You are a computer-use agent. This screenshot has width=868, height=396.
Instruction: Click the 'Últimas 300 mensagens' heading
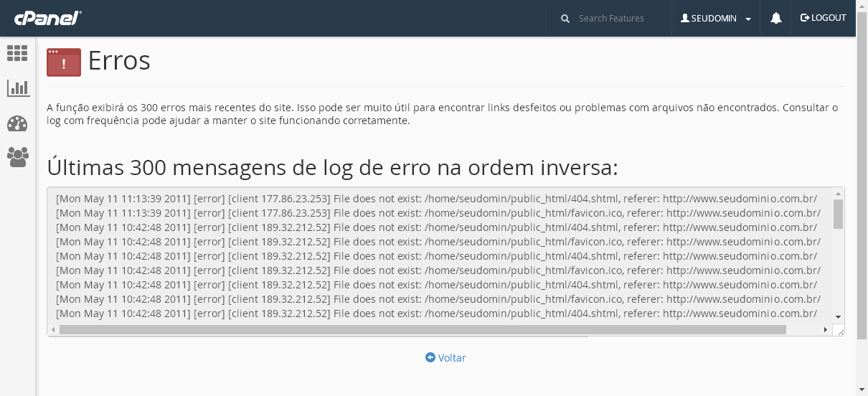pos(332,167)
